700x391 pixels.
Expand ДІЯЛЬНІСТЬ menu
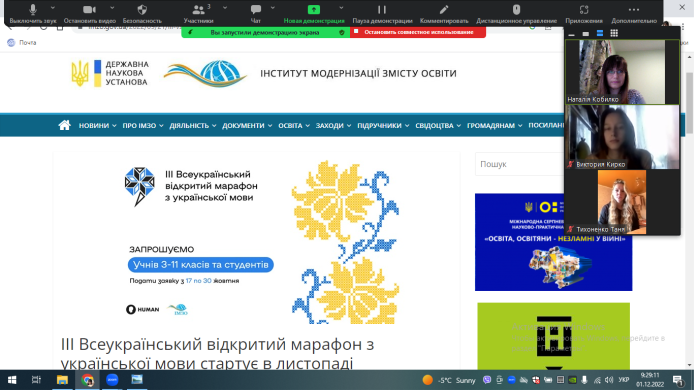click(193, 125)
